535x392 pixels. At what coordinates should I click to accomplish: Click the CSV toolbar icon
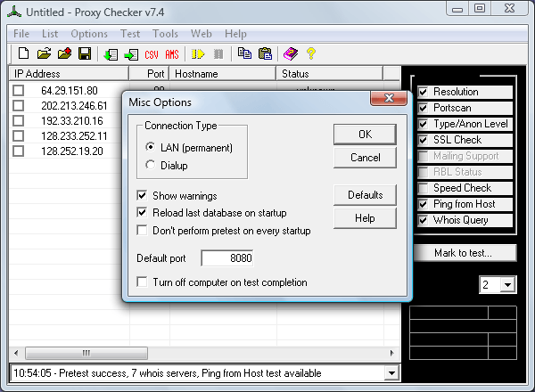pyautogui.click(x=152, y=54)
